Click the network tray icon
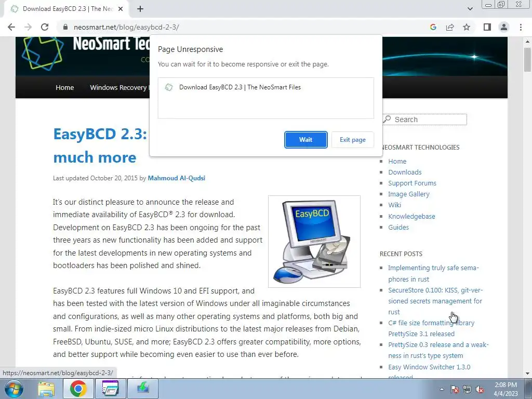Screen dimensions: 532x399 coord(467,389)
